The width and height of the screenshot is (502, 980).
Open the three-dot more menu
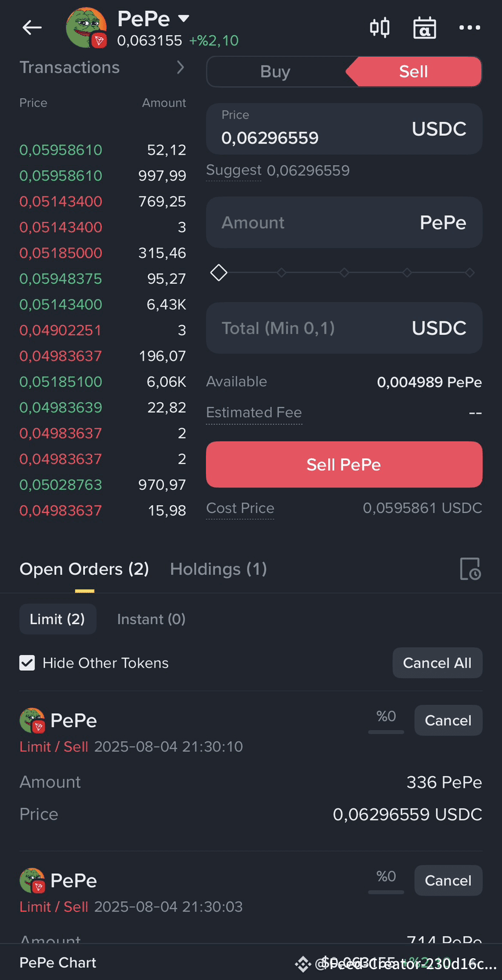tap(469, 27)
